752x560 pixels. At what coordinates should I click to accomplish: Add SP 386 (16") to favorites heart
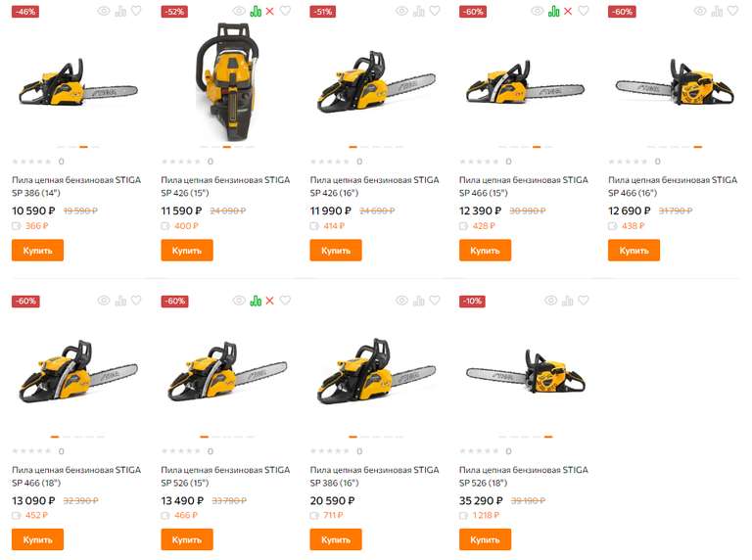435,301
